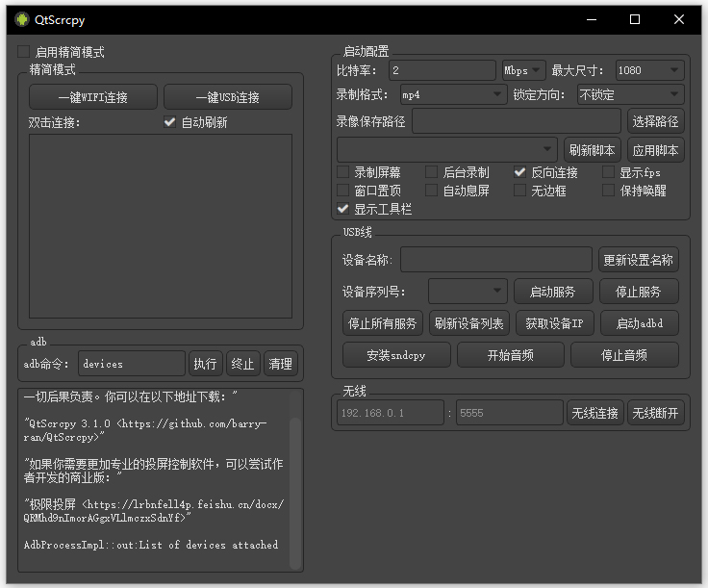Close the QtScrcpy window
Image resolution: width=708 pixels, height=588 pixels.
tap(678, 19)
